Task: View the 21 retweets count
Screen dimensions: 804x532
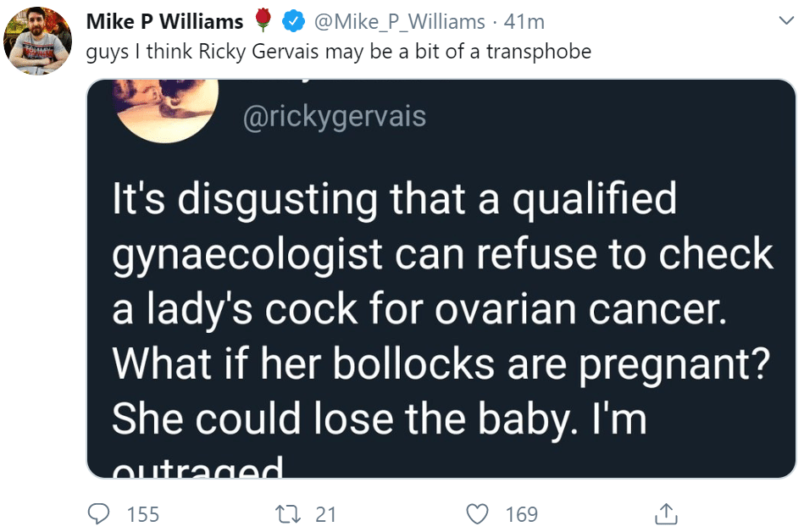Action: [325, 514]
